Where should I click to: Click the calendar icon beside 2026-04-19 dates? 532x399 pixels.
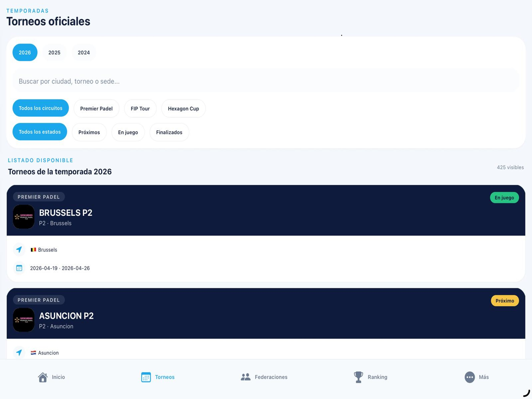[x=19, y=268]
